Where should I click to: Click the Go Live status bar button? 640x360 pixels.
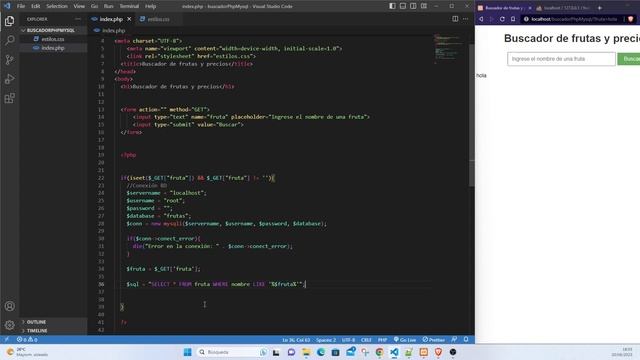pyautogui.click(x=405, y=340)
